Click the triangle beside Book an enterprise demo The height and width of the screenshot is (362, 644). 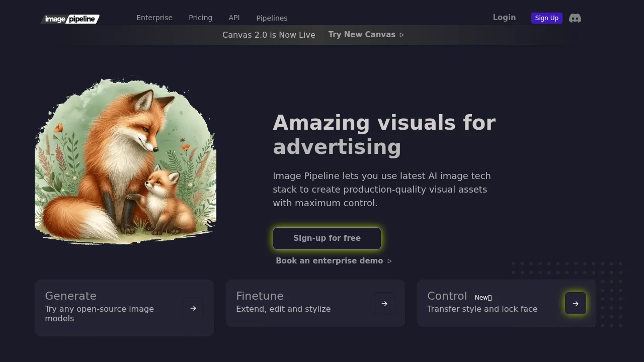pos(390,261)
